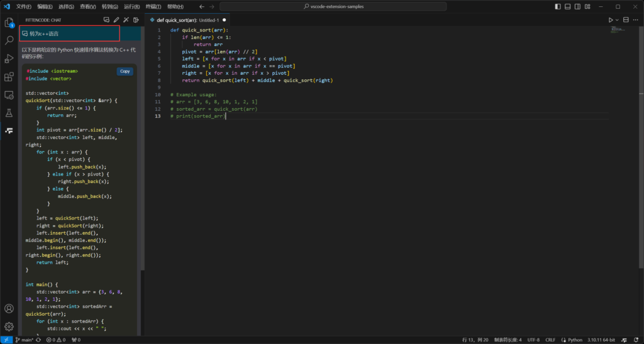Open the Extensions view
The height and width of the screenshot is (344, 644).
click(x=9, y=77)
